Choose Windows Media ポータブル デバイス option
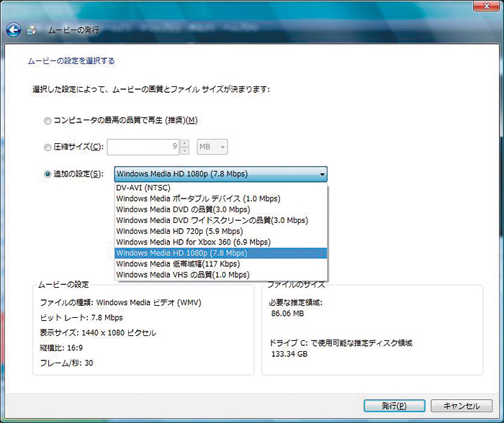 pos(198,199)
